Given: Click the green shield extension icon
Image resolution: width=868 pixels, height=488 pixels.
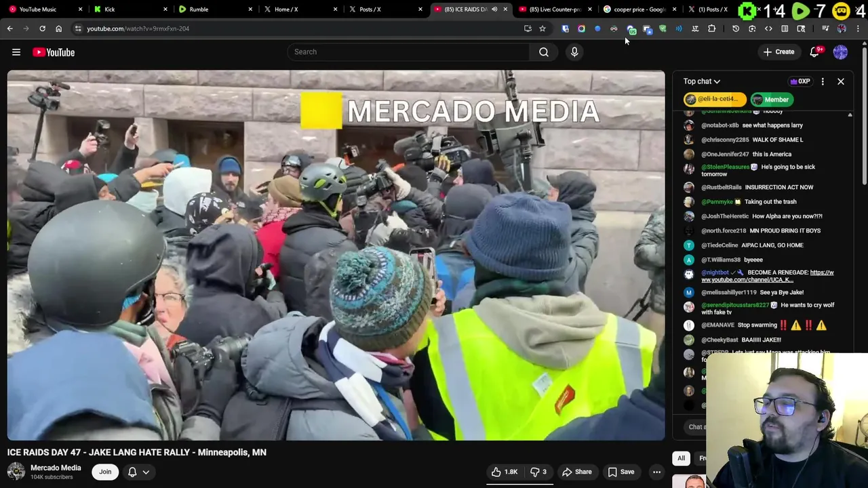Looking at the screenshot, I should tap(663, 28).
